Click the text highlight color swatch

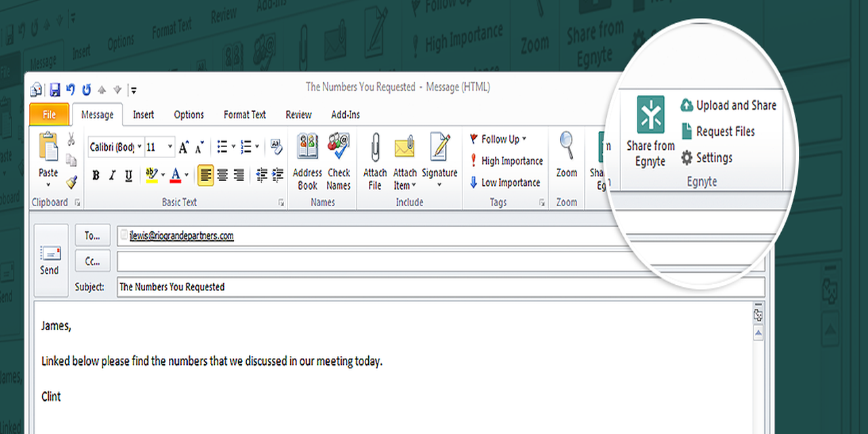[152, 175]
